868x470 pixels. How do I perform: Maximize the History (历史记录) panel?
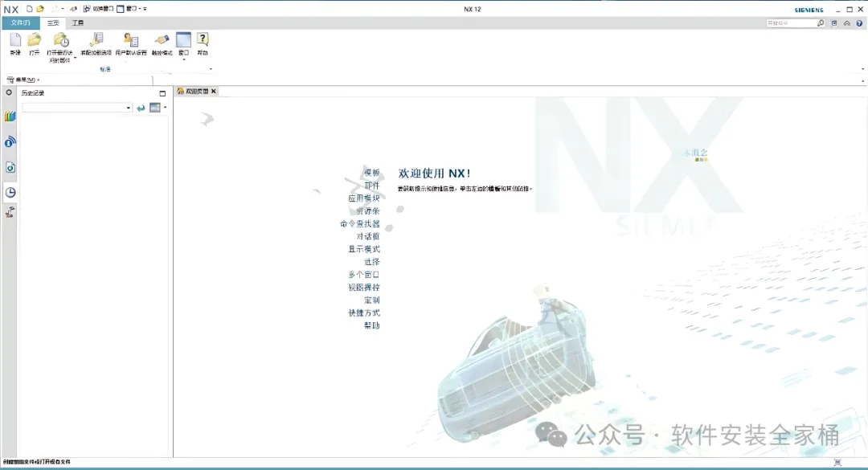click(162, 93)
